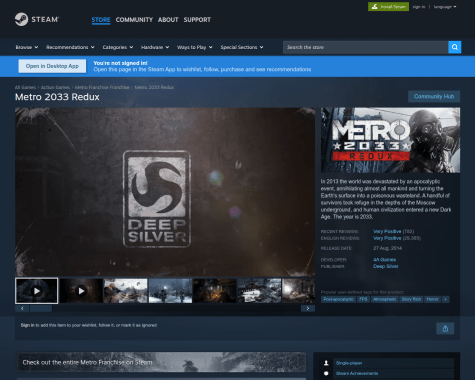The image size is (475, 380).
Task: Click the FPS tag
Action: [363, 299]
